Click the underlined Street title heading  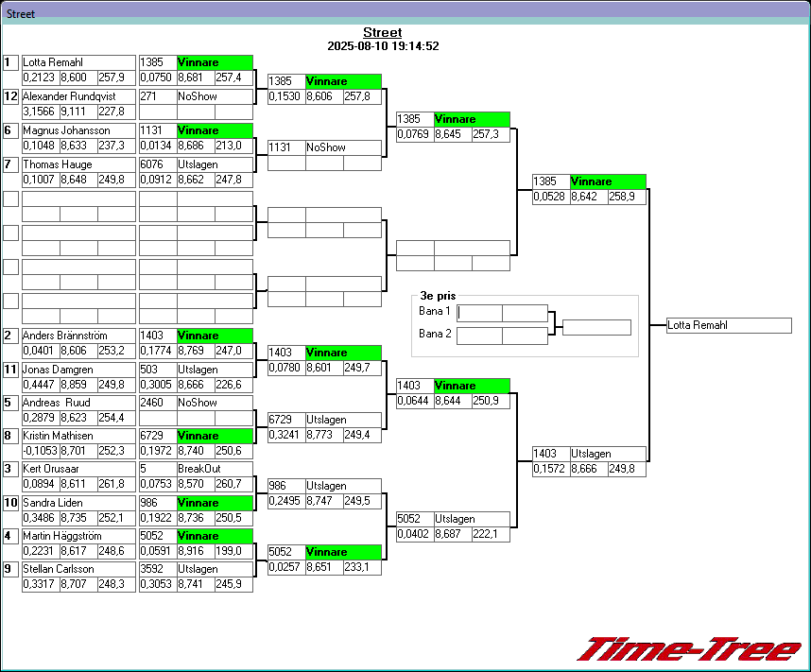(x=382, y=33)
